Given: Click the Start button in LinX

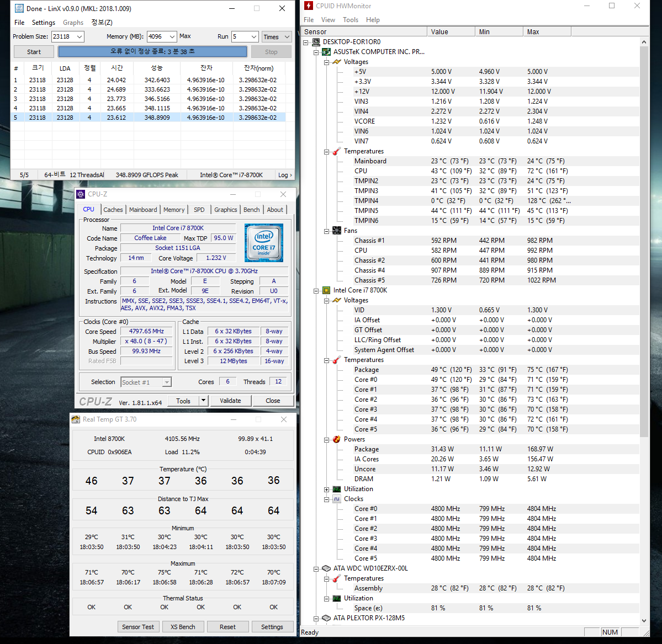Looking at the screenshot, I should tap(34, 52).
